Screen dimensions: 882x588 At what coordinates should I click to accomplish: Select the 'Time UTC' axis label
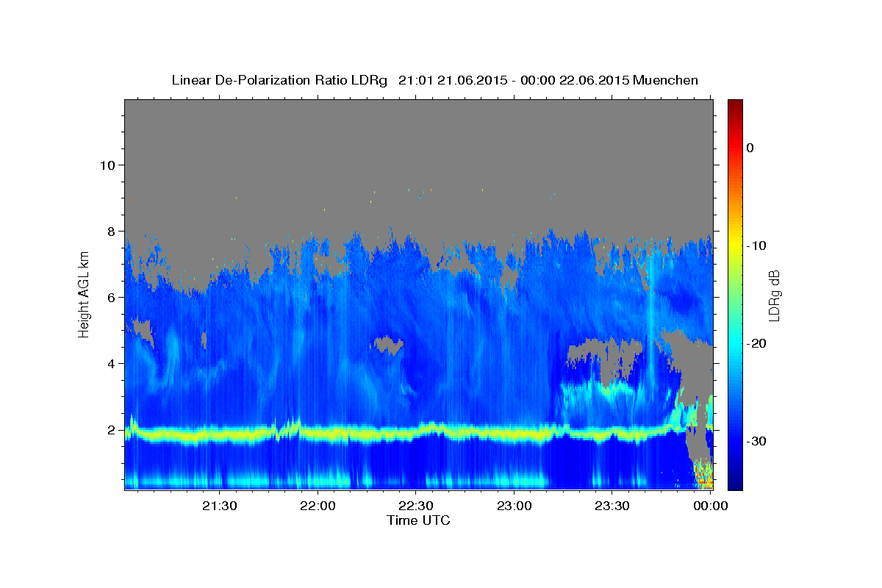(x=418, y=520)
